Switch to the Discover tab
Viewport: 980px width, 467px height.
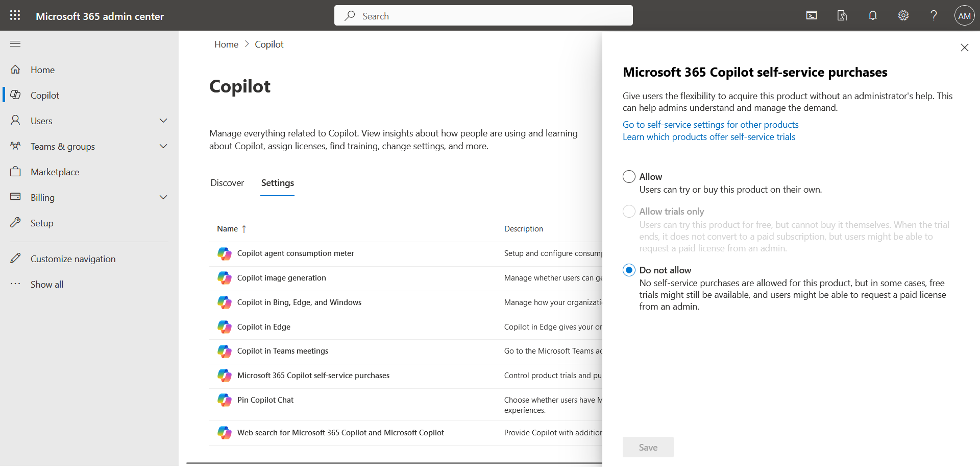[227, 183]
